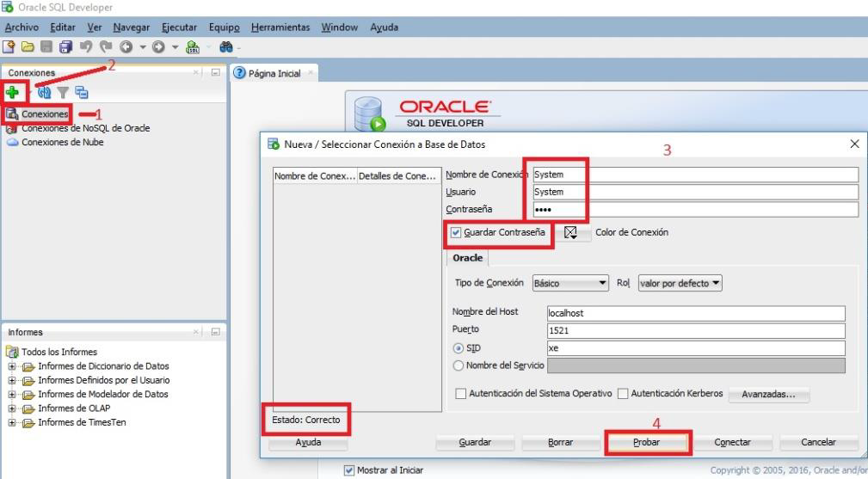The image size is (868, 479).
Task: Click the Ayuda button in connection dialog
Action: (308, 443)
